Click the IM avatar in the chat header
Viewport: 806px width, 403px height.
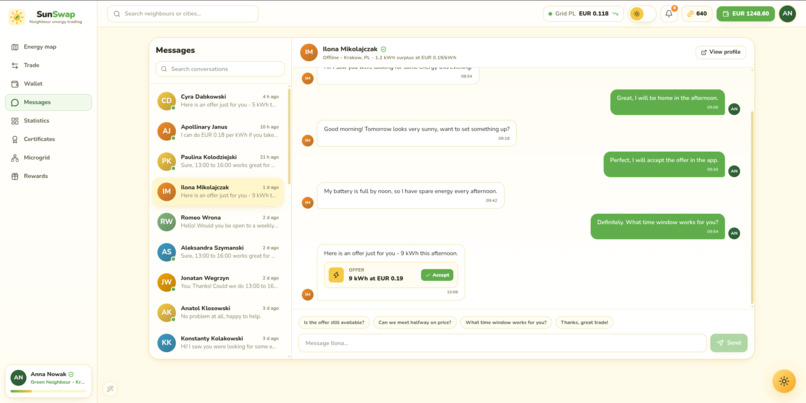coord(309,52)
